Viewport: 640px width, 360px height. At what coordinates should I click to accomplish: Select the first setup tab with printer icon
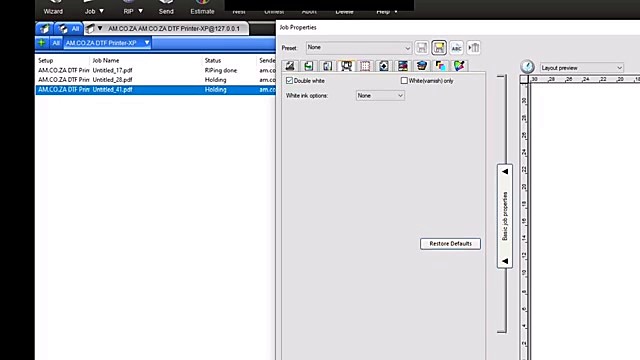point(44,29)
